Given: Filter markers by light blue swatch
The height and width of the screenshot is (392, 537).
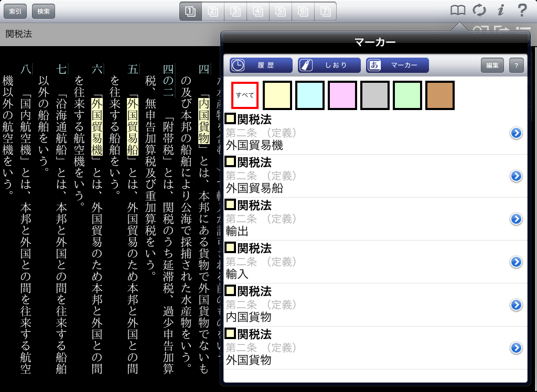Looking at the screenshot, I should 310,95.
